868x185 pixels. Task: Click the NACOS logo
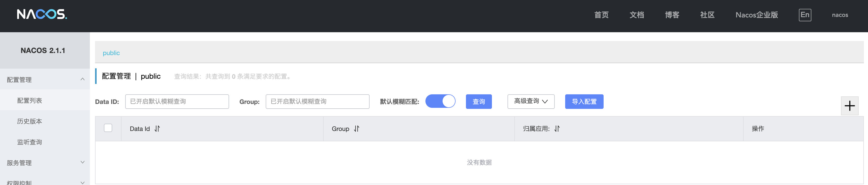[42, 14]
